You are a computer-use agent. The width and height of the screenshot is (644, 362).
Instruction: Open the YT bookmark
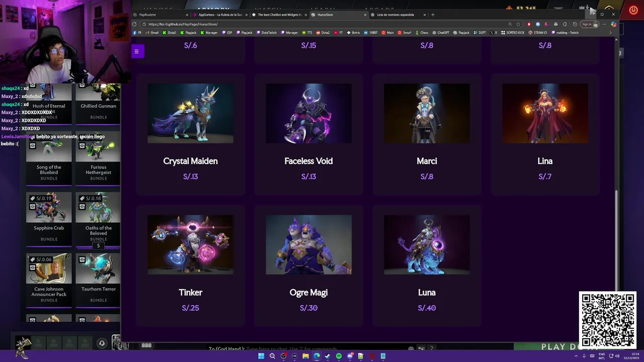pyautogui.click(x=338, y=33)
